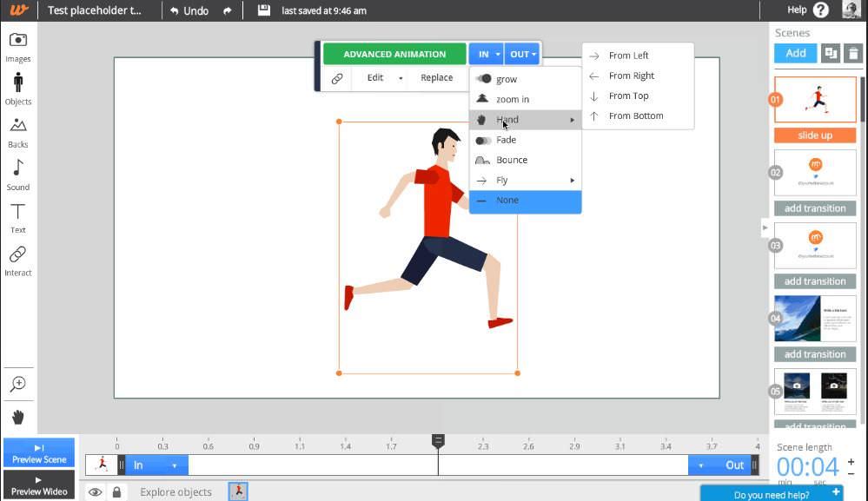
Task: Click the Advanced Animation button
Action: click(394, 55)
